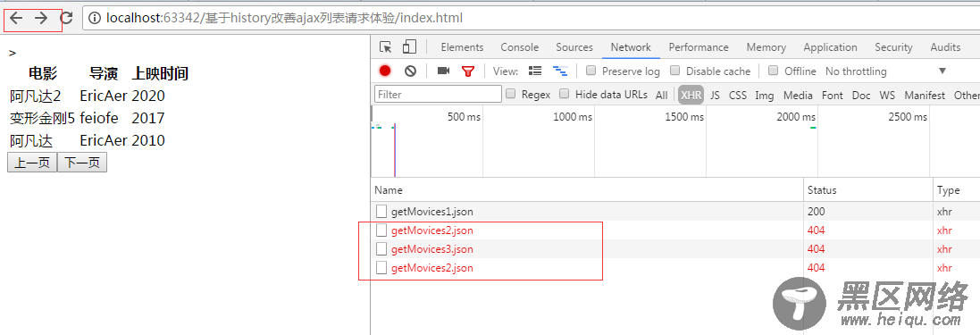Viewport: 980px width, 335px height.
Task: Enable Regex filter checkbox
Action: tap(510, 95)
